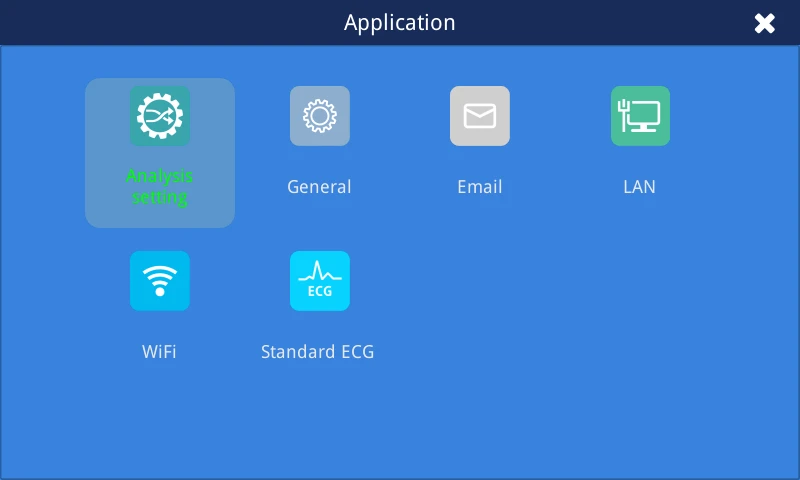Click the 'General' text label
800x480 pixels.
point(319,187)
